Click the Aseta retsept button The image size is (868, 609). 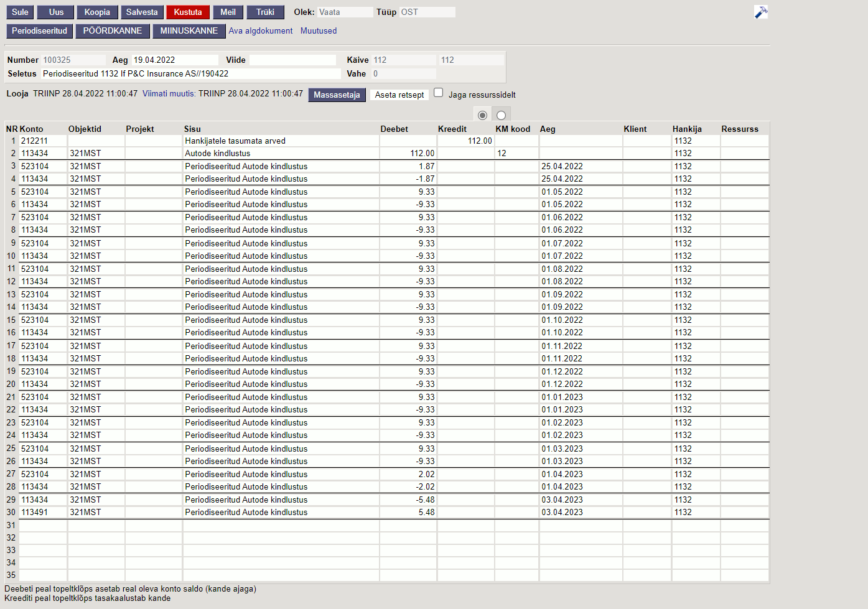pyautogui.click(x=399, y=95)
